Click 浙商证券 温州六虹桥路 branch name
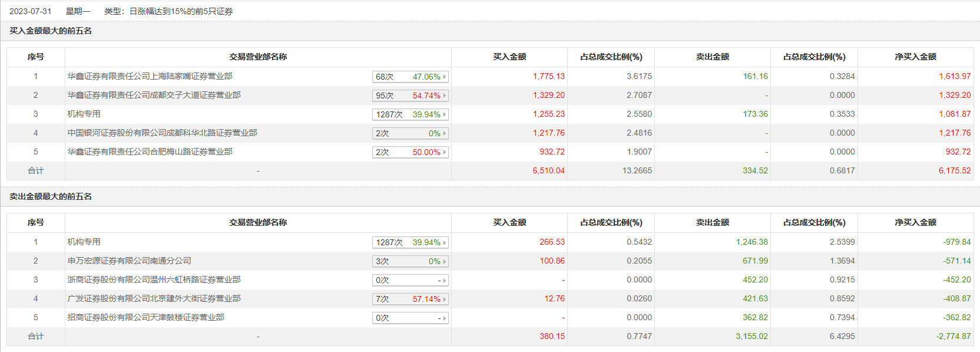This screenshot has width=980, height=352. coord(154,279)
